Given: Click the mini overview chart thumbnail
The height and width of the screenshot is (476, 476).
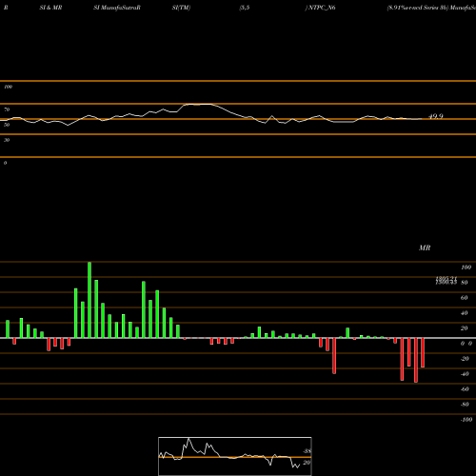Looking at the screenshot, I should tap(235, 456).
